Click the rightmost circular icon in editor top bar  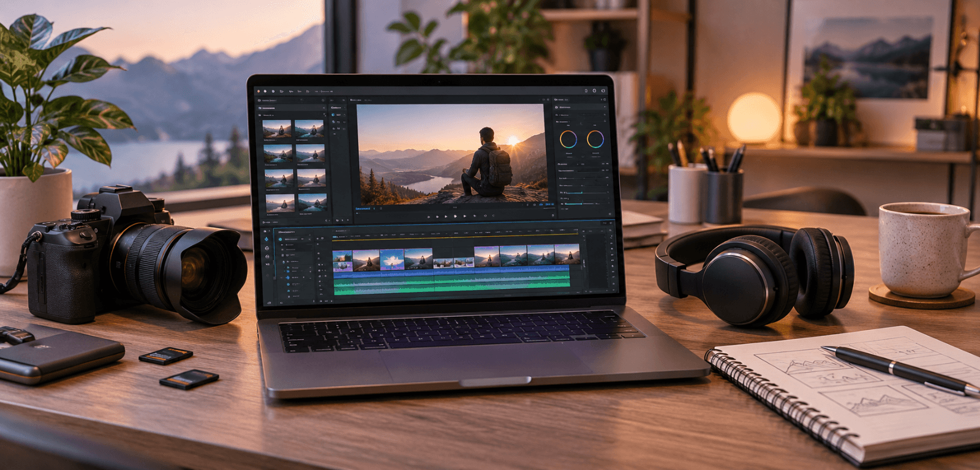pyautogui.click(x=603, y=91)
